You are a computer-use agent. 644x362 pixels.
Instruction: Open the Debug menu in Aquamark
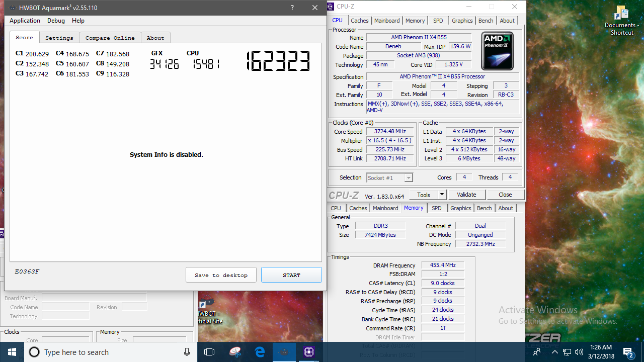coord(56,21)
